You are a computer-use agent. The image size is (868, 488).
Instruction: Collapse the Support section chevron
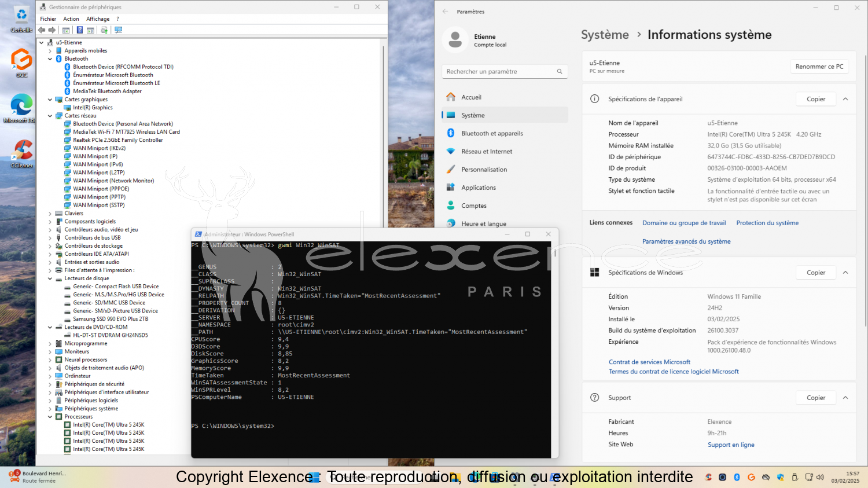pos(845,398)
